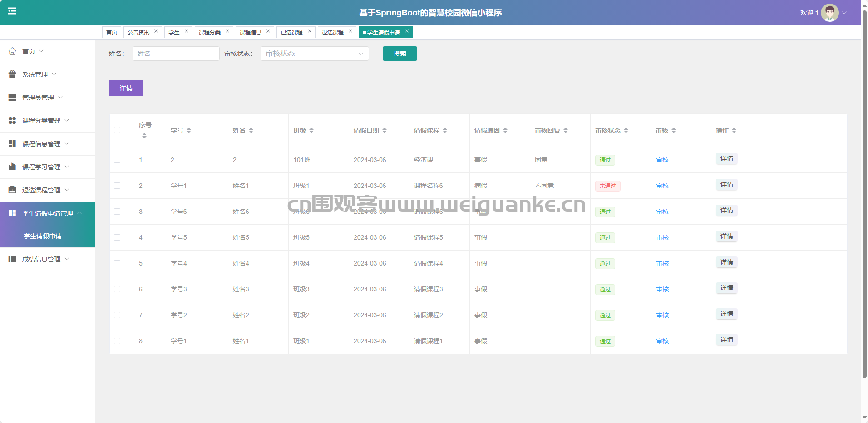Check the checkbox for row 1
Screen dimensions: 868x423
117,160
